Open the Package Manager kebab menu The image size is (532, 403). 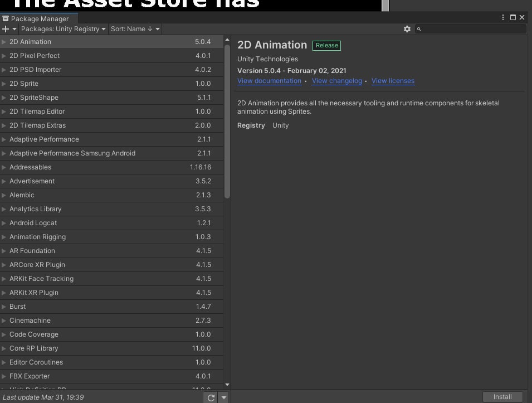pyautogui.click(x=503, y=17)
